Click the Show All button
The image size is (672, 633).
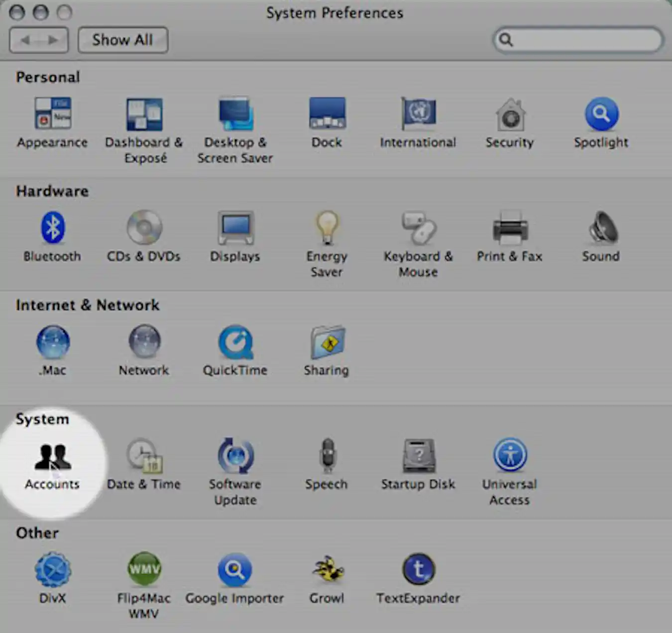tap(122, 40)
